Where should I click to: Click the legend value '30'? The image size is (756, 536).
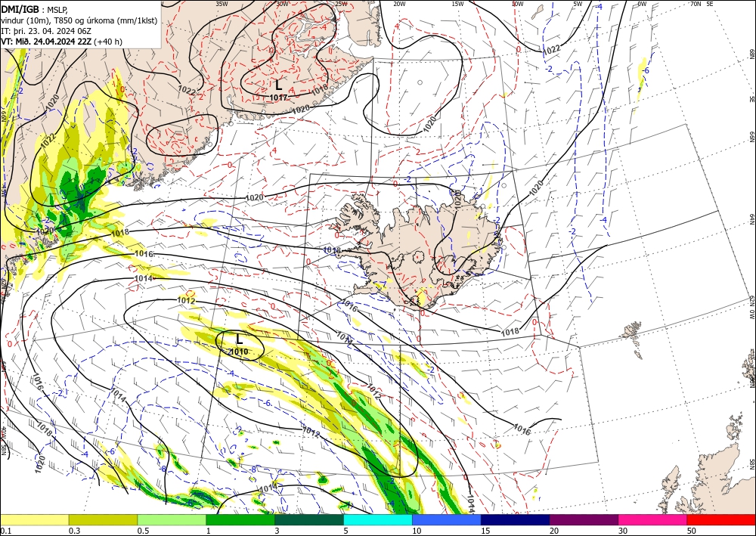pyautogui.click(x=623, y=531)
